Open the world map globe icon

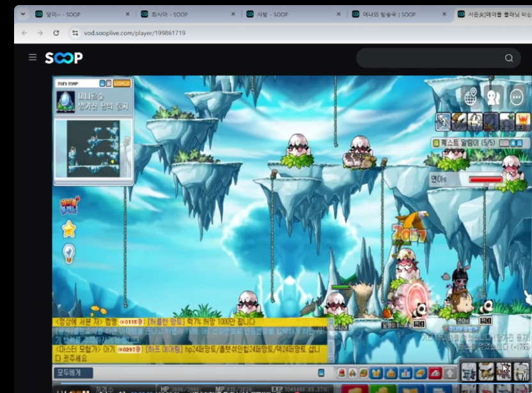(x=471, y=97)
